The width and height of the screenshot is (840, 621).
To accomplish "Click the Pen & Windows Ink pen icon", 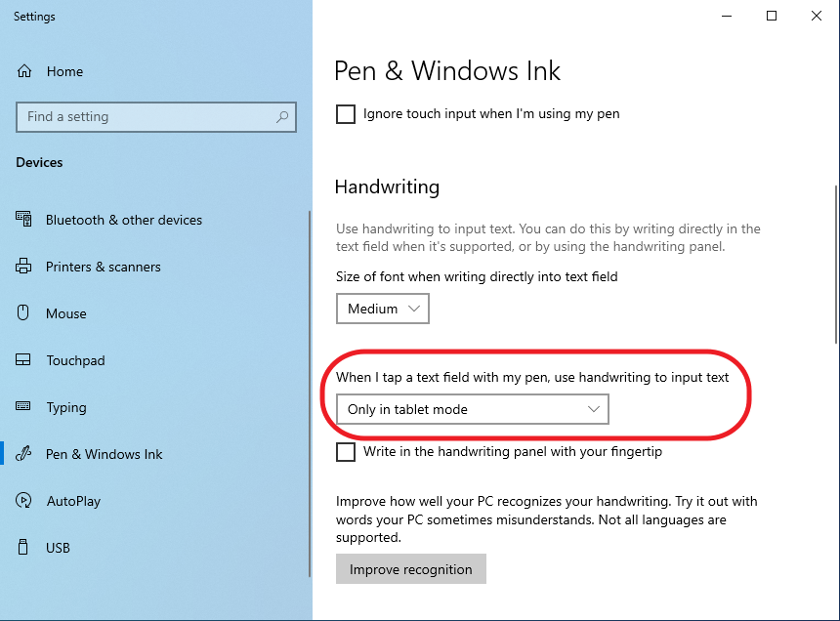I will [x=23, y=453].
